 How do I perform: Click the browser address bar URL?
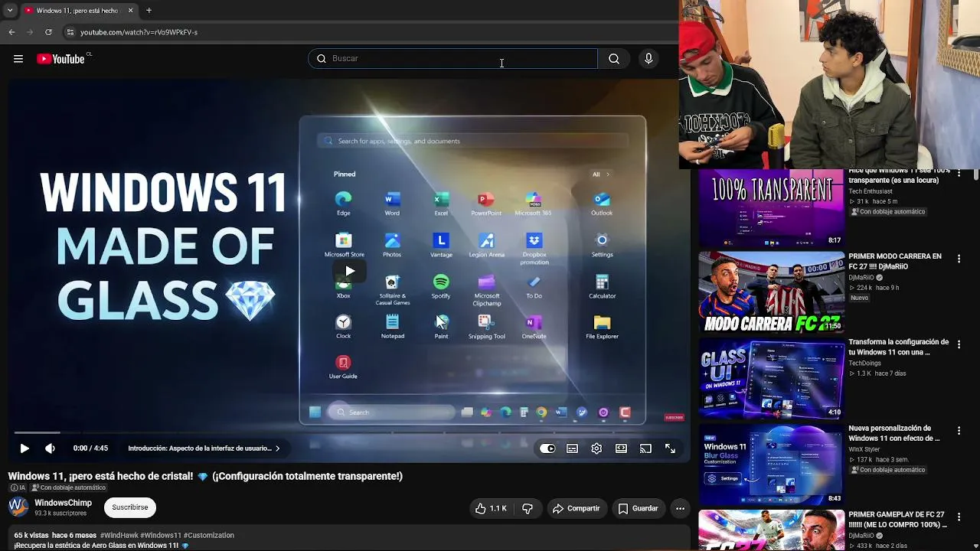coord(139,32)
